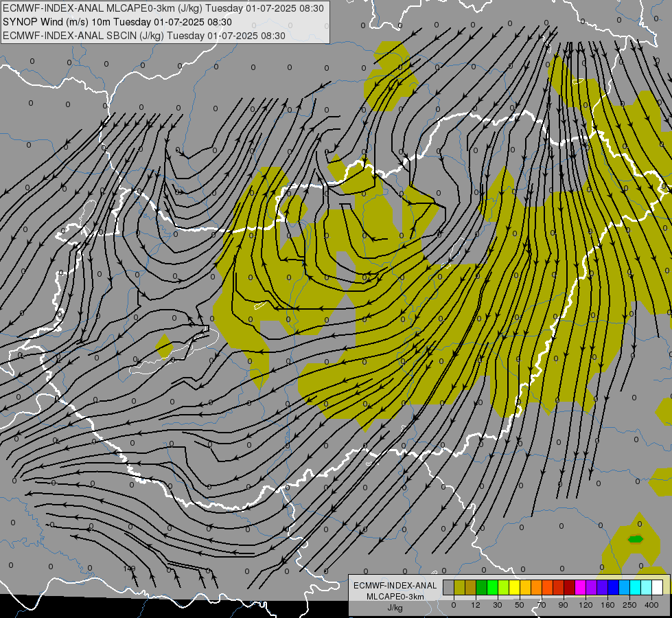Select the bright green legend swatch
The image size is (672, 618).
492,587
